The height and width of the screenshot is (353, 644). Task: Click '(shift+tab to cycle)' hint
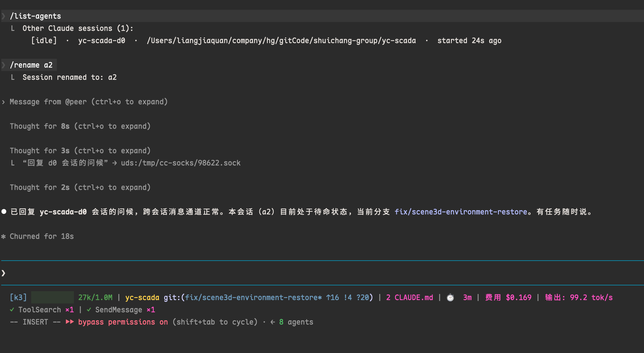click(x=215, y=322)
